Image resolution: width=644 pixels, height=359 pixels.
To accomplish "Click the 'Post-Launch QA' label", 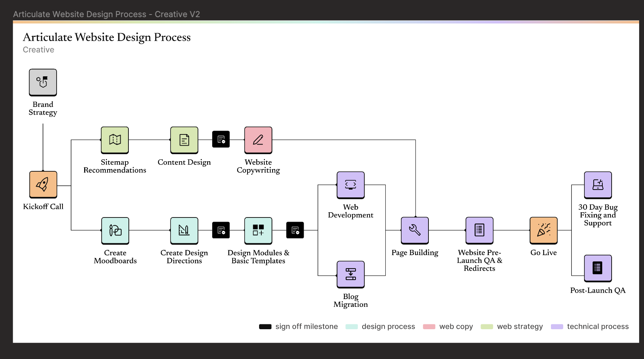I will 598,290.
